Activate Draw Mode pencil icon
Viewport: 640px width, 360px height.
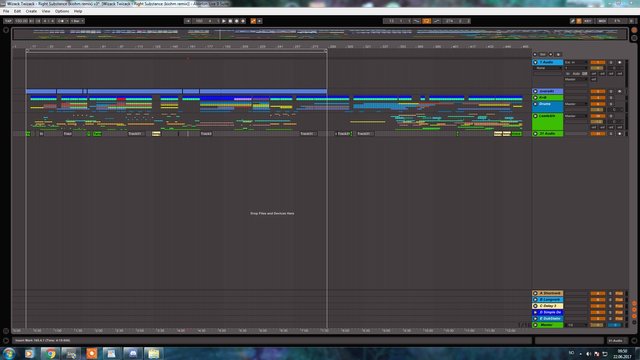click(572, 21)
